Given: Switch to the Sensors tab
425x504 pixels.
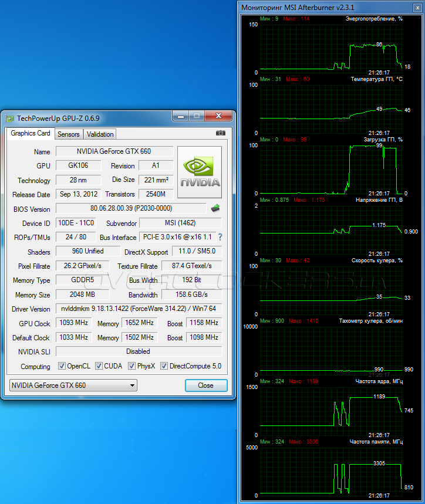Looking at the screenshot, I should tap(69, 134).
